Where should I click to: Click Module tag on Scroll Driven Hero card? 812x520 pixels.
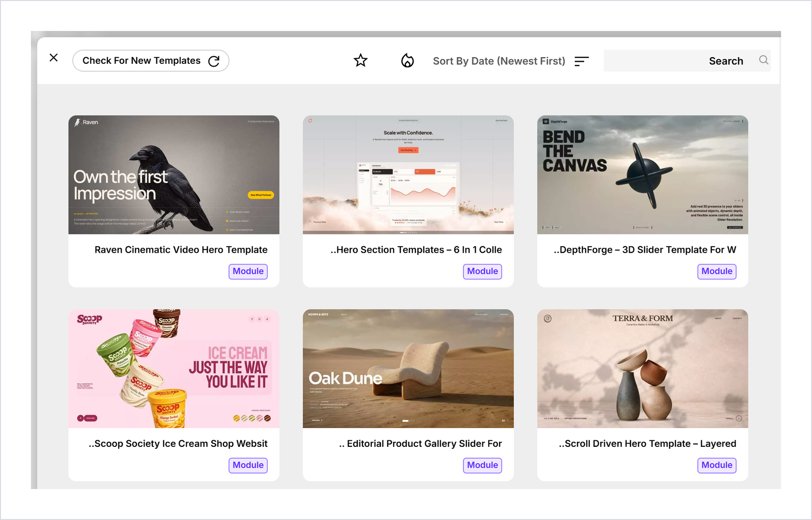[717, 465]
